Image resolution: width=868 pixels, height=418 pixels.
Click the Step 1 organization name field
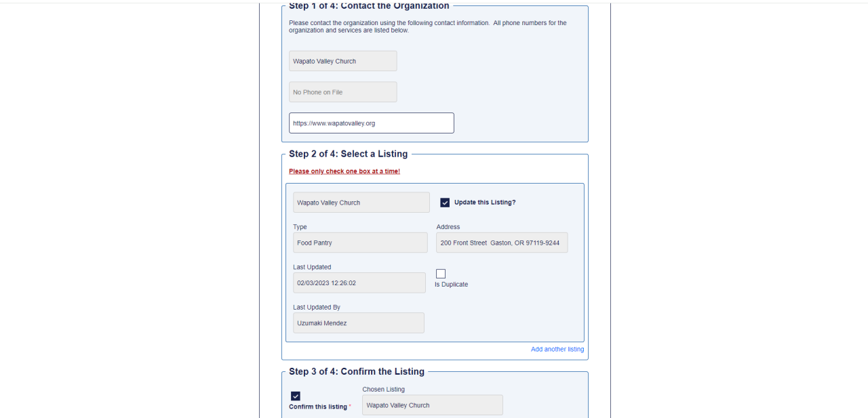[343, 61]
